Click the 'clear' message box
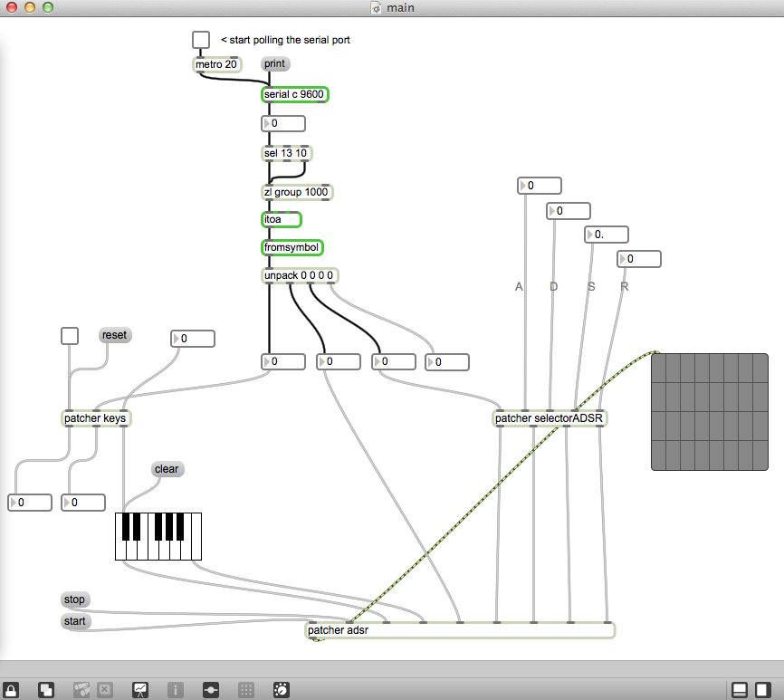The height and width of the screenshot is (700, 784). click(167, 469)
